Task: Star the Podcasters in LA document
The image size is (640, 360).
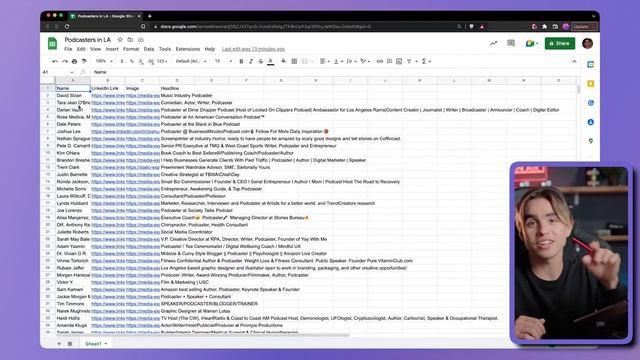Action: (x=120, y=40)
